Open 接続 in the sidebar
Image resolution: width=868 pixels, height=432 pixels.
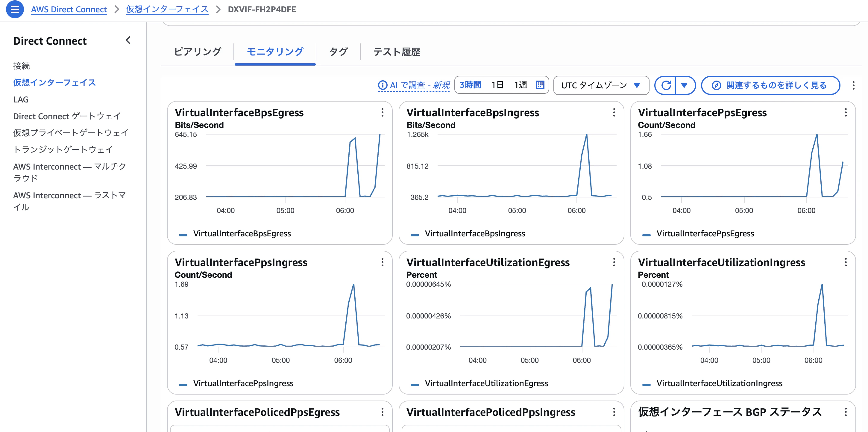click(22, 66)
